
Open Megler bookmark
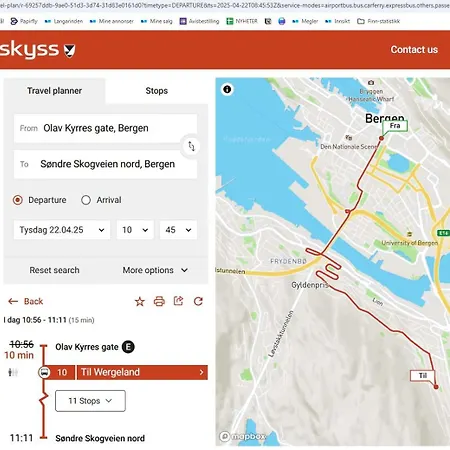pos(305,21)
